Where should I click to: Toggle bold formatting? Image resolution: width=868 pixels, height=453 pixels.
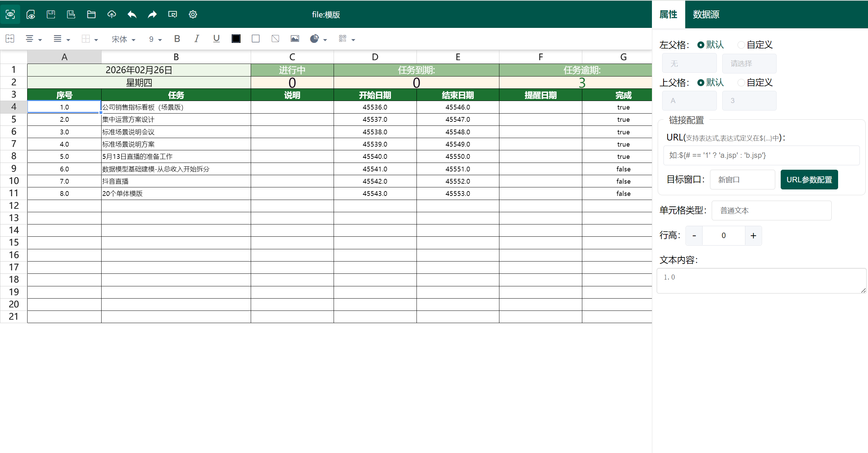click(x=177, y=39)
